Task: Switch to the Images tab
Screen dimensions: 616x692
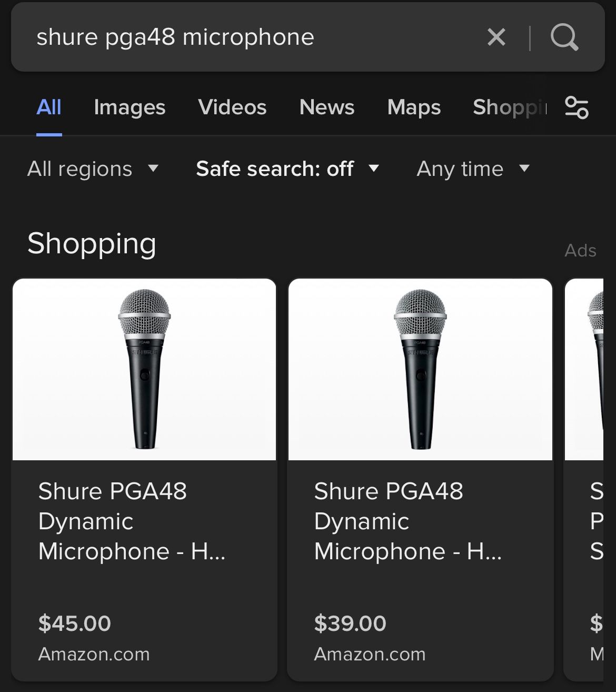Action: click(x=129, y=107)
